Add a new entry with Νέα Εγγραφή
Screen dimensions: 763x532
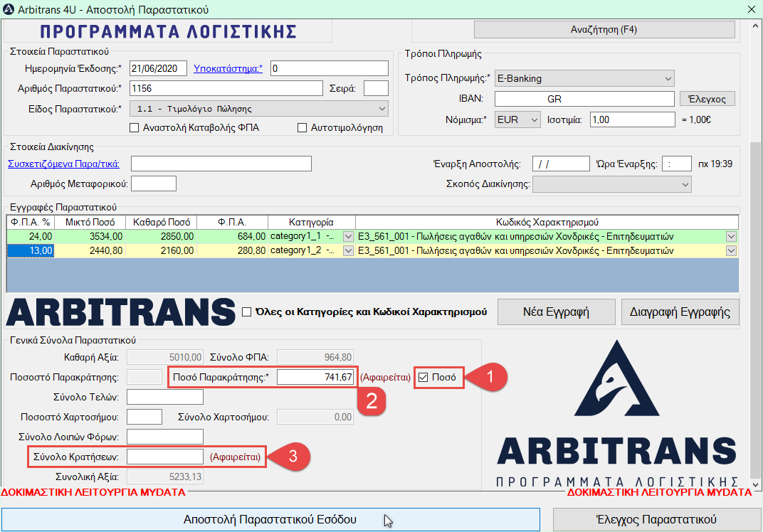[x=556, y=312]
